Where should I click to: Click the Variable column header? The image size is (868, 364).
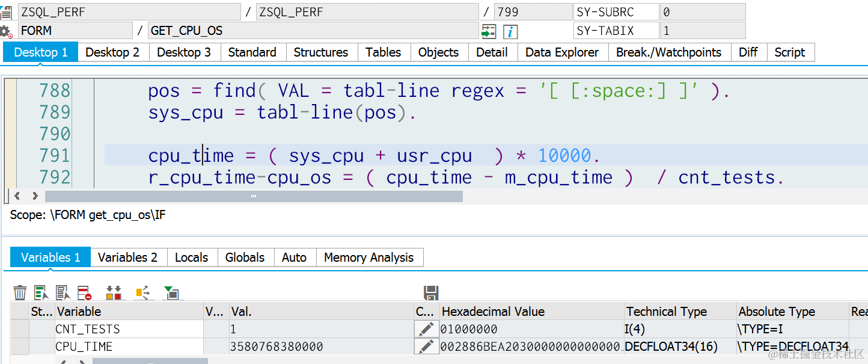[129, 312]
